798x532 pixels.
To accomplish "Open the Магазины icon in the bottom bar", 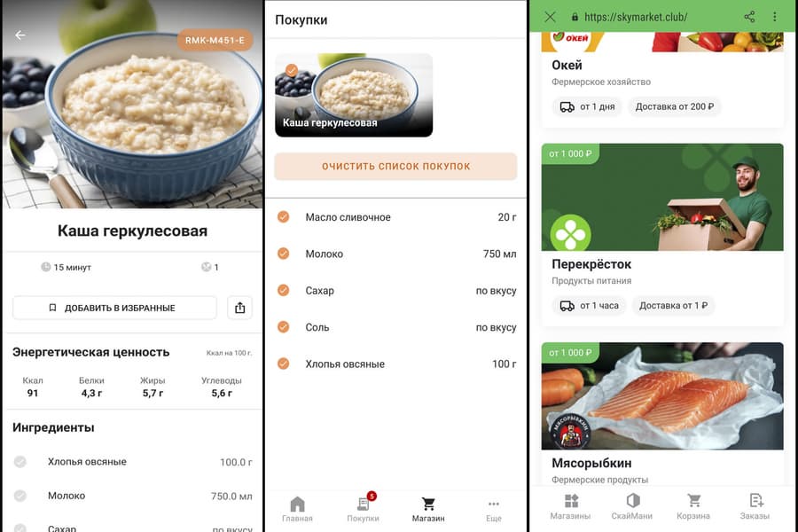I will pyautogui.click(x=570, y=507).
